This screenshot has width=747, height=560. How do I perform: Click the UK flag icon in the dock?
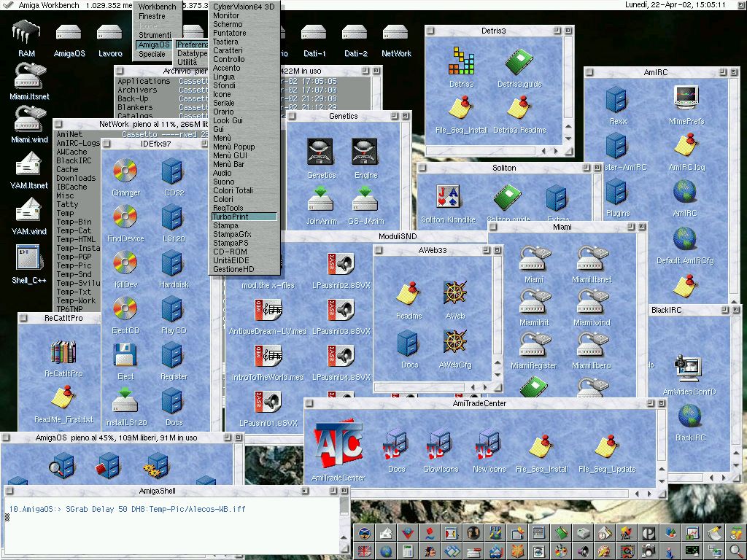pyautogui.click(x=363, y=551)
